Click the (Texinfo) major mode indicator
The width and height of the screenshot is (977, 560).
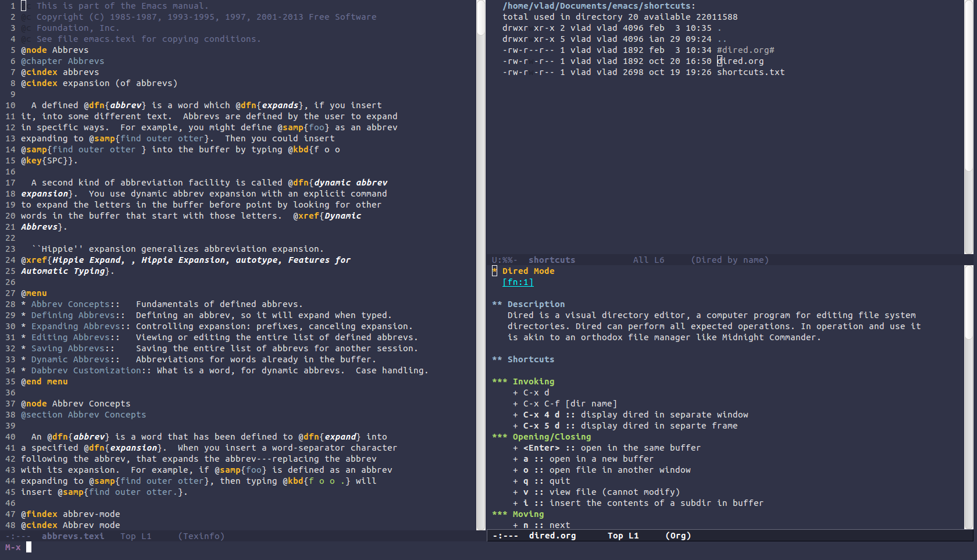coord(201,536)
